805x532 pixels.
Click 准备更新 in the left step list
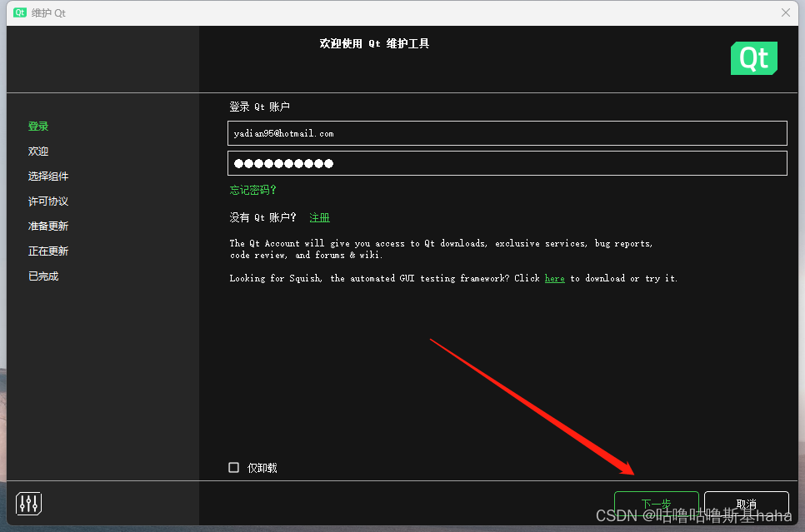[x=48, y=226]
